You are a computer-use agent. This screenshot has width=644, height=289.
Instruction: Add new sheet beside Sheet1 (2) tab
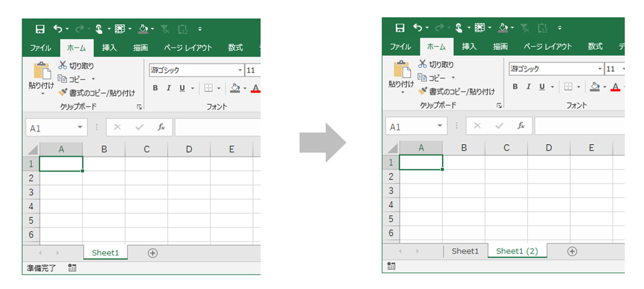click(572, 251)
